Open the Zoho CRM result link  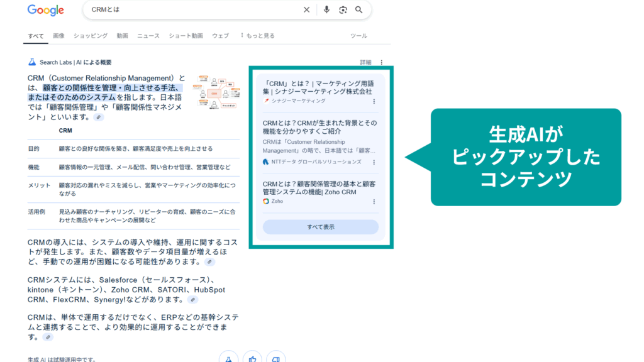[x=319, y=188]
